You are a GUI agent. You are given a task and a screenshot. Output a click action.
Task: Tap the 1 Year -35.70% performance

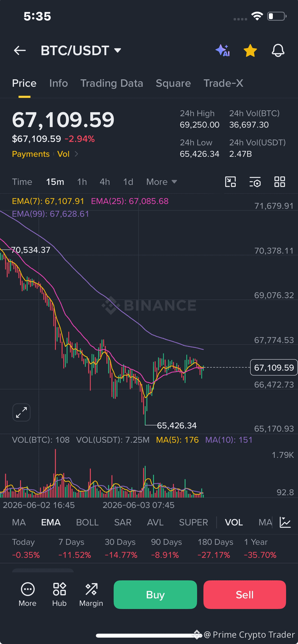(260, 549)
